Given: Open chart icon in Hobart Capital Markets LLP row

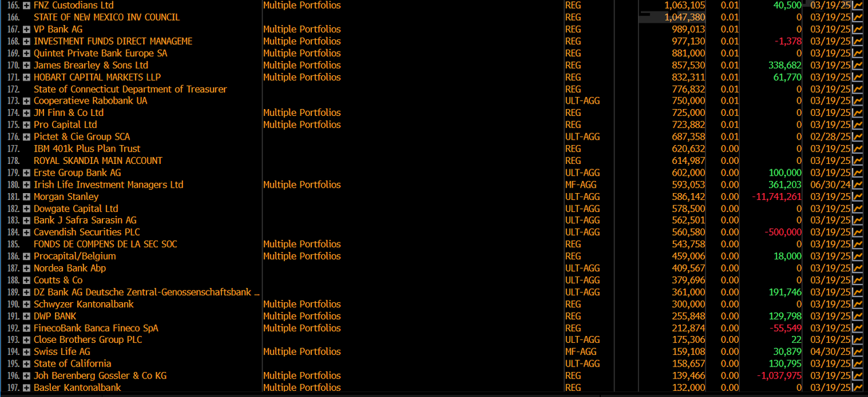Looking at the screenshot, I should tap(857, 77).
